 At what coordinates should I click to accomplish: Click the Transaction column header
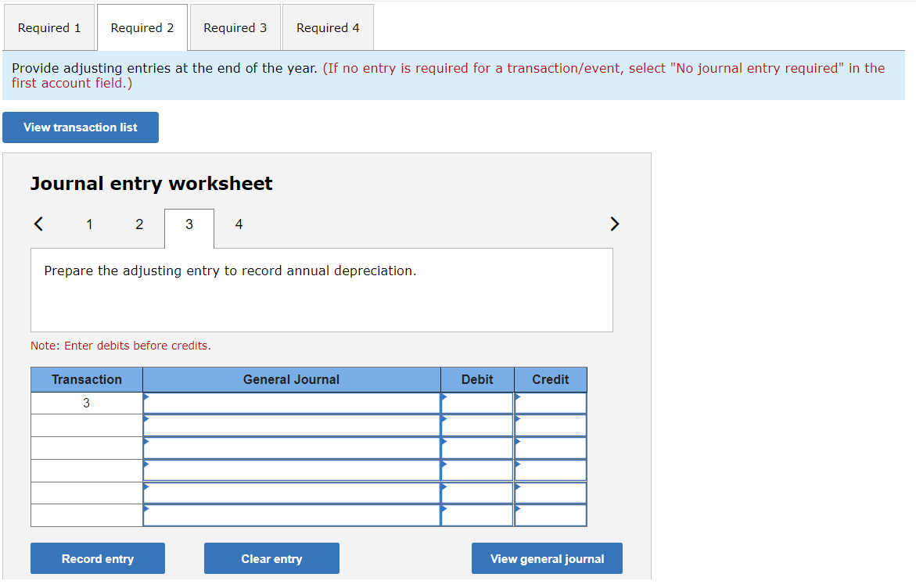point(87,379)
